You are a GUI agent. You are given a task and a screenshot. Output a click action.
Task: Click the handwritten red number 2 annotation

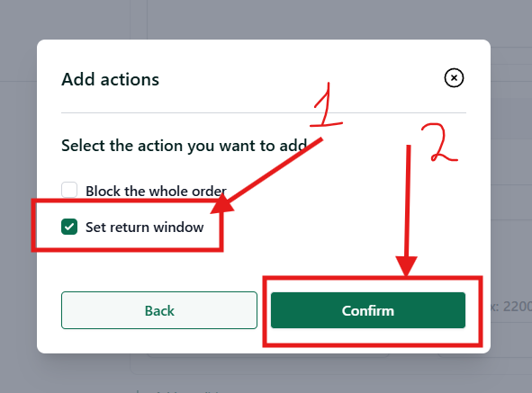438,142
